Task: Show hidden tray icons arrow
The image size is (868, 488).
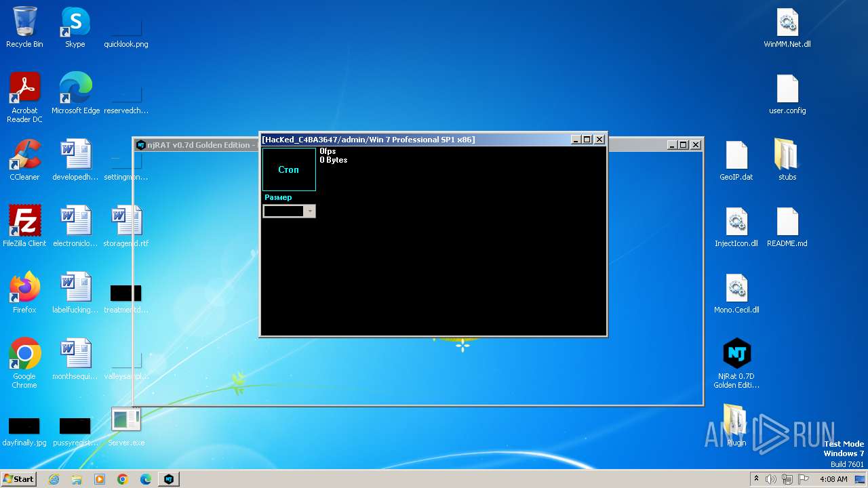Action: point(756,479)
